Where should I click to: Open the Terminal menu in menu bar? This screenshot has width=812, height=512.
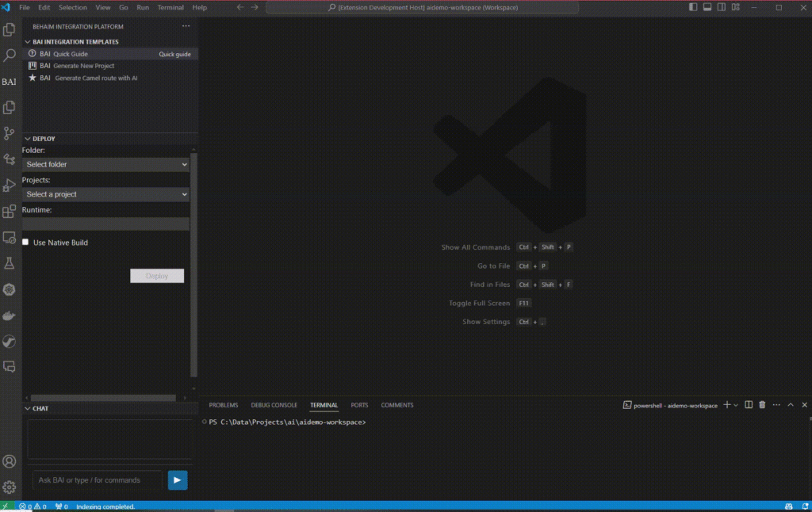point(170,7)
